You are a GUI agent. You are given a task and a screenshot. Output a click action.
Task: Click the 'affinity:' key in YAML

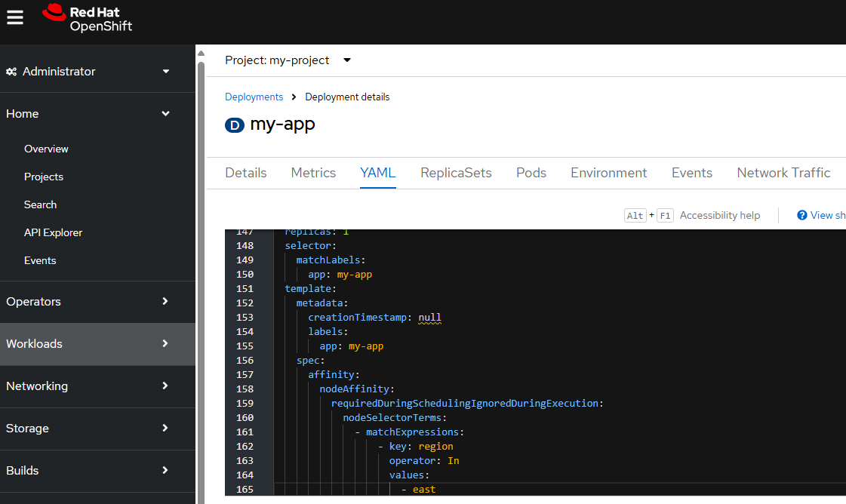click(334, 374)
